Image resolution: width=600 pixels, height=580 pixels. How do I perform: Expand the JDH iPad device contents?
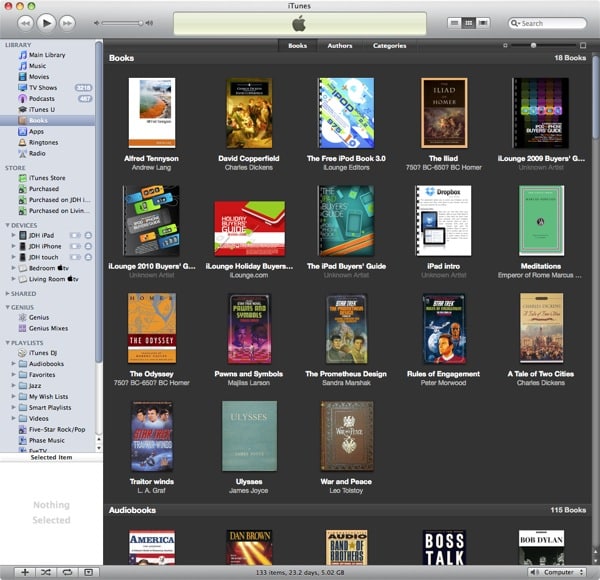tap(13, 235)
